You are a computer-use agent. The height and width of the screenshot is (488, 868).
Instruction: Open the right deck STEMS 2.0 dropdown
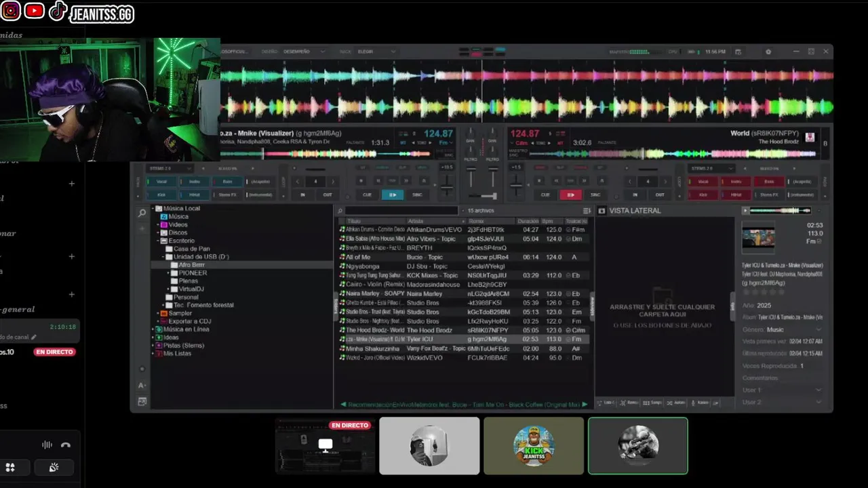coord(711,168)
